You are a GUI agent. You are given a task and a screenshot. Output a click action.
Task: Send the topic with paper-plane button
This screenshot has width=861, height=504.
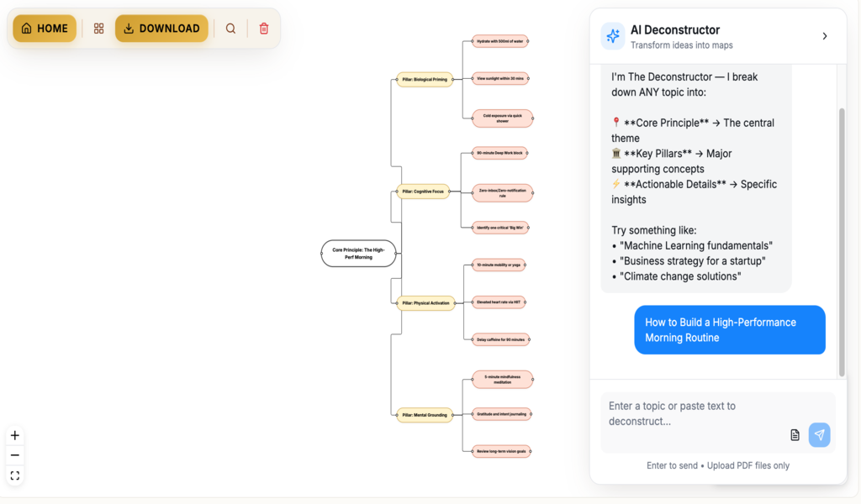click(x=819, y=435)
